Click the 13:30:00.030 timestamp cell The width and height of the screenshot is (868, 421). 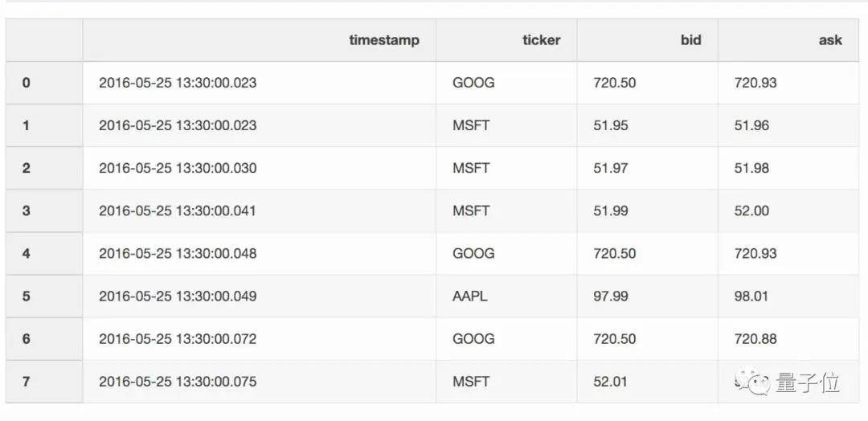(178, 168)
